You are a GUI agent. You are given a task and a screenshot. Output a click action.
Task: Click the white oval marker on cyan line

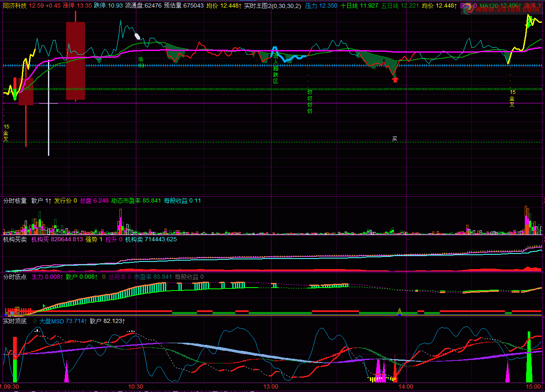coord(137,36)
